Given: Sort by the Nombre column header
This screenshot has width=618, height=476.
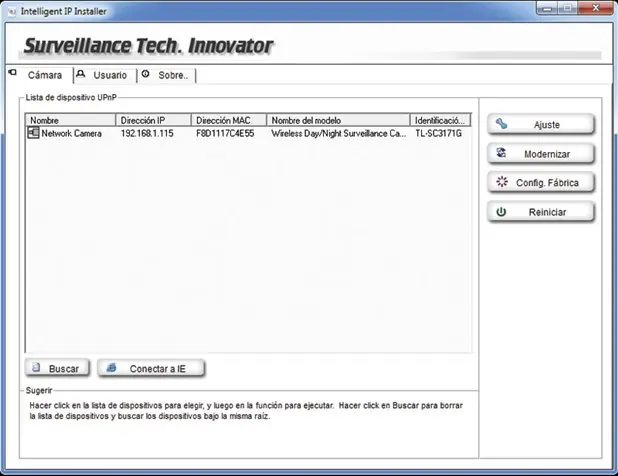Looking at the screenshot, I should [x=71, y=120].
